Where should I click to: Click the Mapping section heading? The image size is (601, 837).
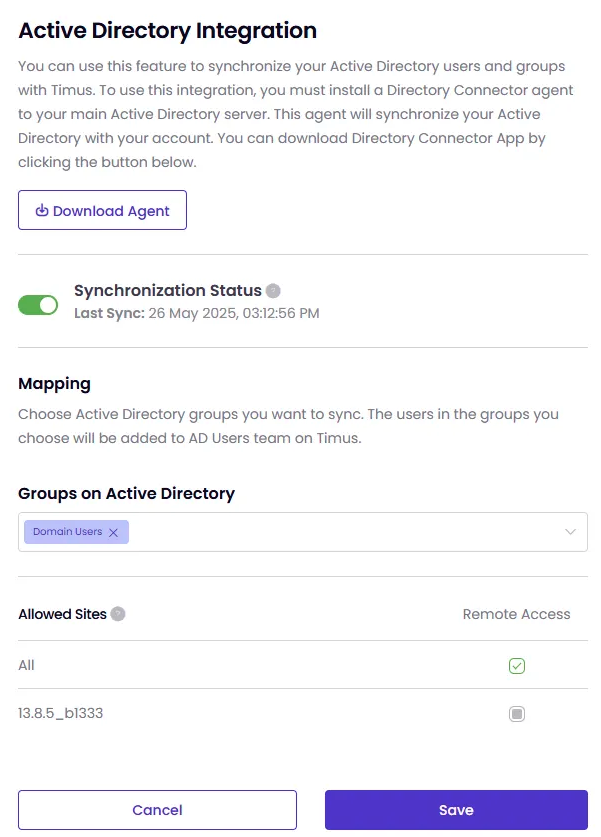click(x=54, y=384)
